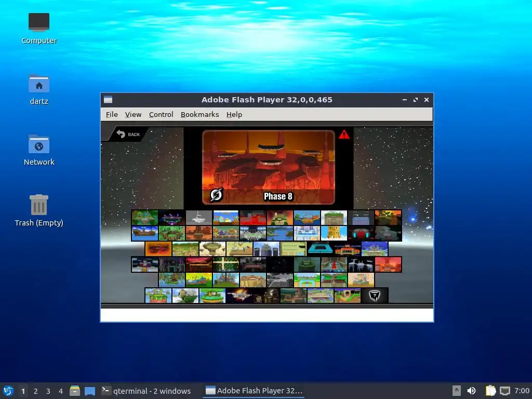
Task: Choose the grayscale Game Boy style stage
Action: [280, 280]
